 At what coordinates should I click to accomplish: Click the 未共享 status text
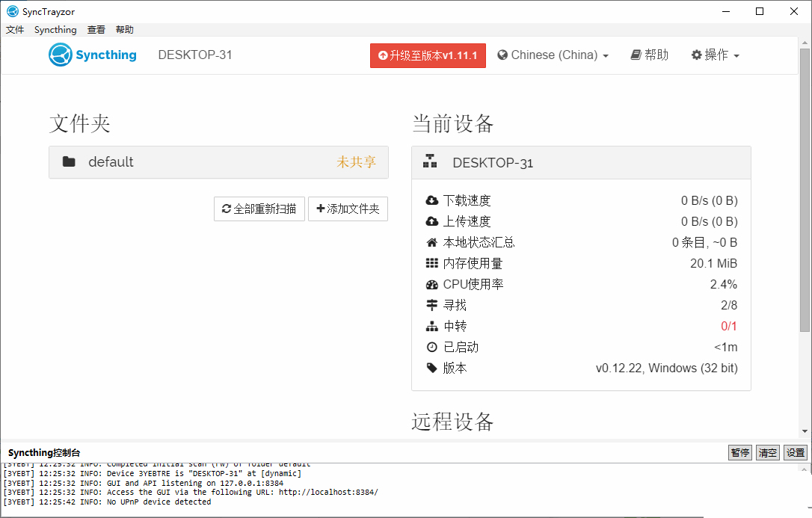[x=357, y=162]
